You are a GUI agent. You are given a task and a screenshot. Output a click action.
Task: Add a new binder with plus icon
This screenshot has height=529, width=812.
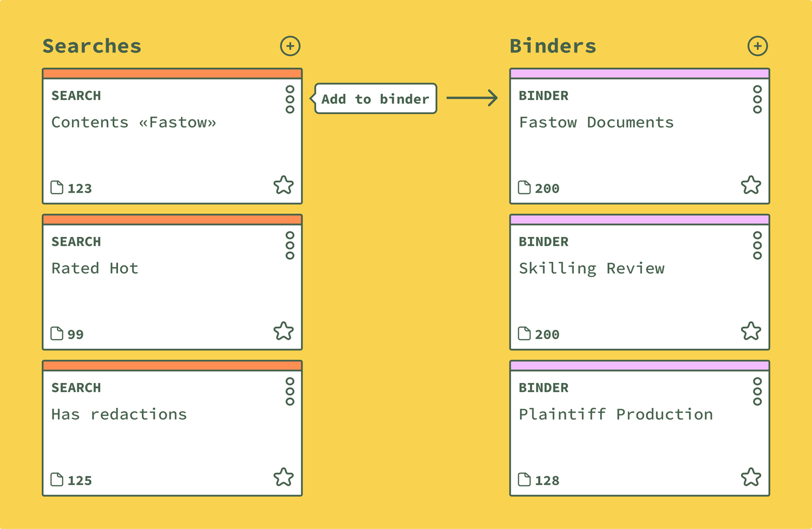click(757, 46)
